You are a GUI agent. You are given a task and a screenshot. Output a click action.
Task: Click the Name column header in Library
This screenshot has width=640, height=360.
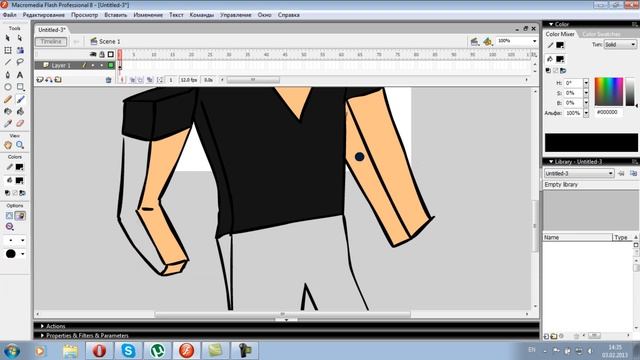click(577, 237)
